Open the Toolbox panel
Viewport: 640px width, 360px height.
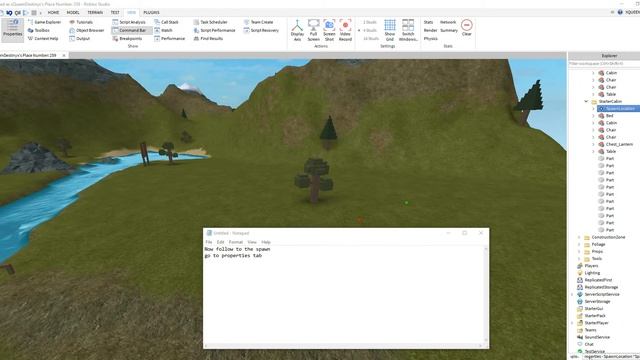[39, 30]
